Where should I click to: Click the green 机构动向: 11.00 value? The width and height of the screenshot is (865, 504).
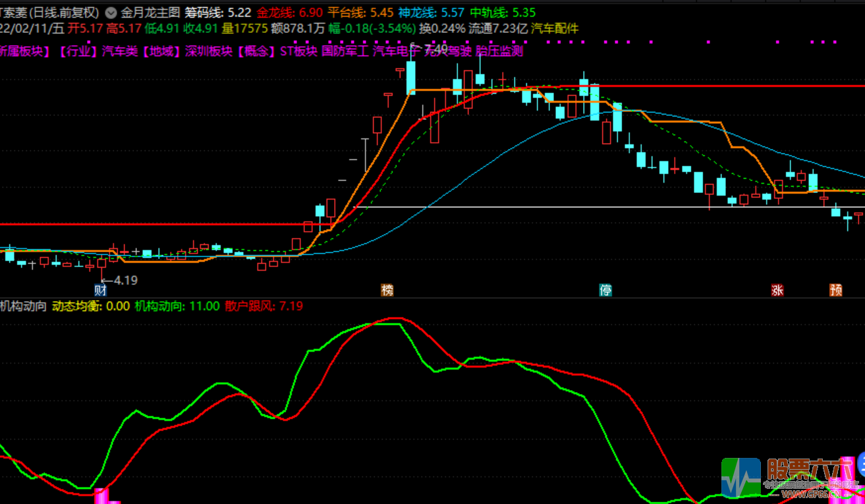(177, 306)
